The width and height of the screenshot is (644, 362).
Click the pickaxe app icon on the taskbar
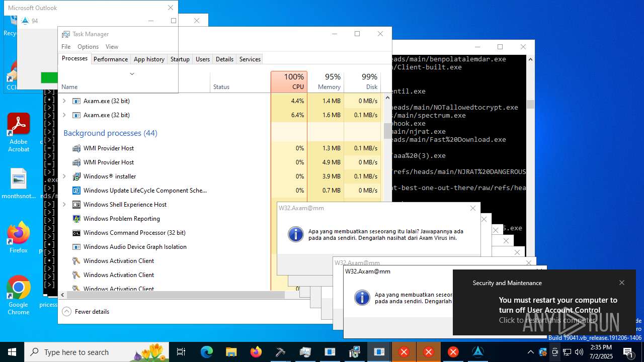pyautogui.click(x=280, y=352)
